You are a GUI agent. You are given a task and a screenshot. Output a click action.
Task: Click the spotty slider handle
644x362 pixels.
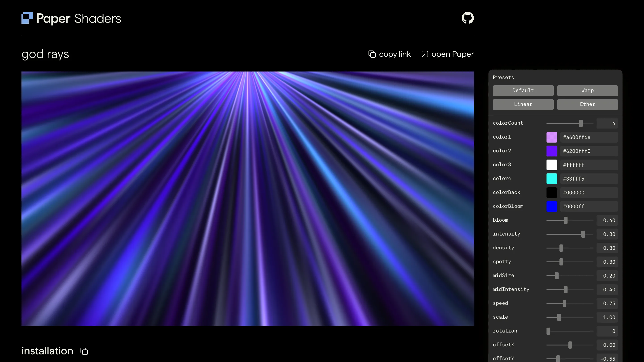tap(561, 262)
